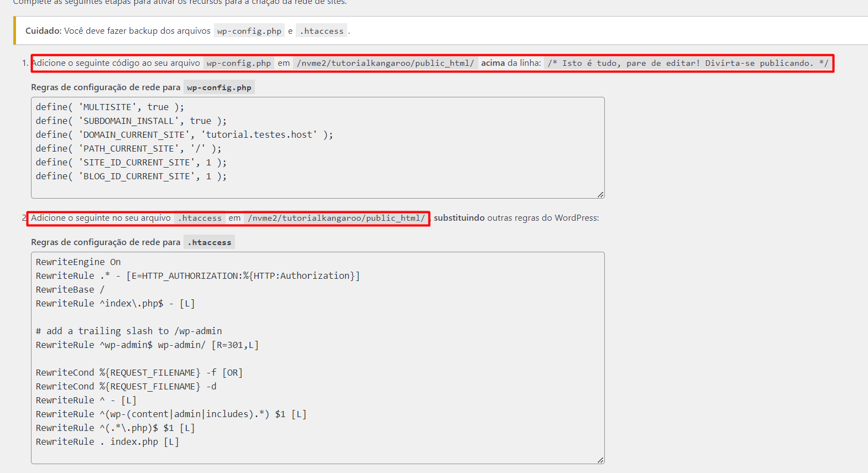868x473 pixels.
Task: Click the trailing slash comment line
Action: tap(129, 331)
